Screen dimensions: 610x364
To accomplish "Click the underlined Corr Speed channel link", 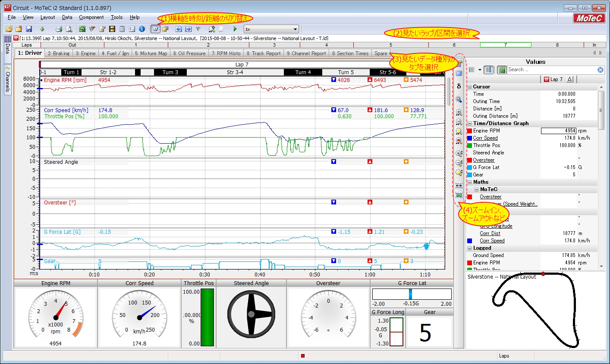I will [485, 138].
